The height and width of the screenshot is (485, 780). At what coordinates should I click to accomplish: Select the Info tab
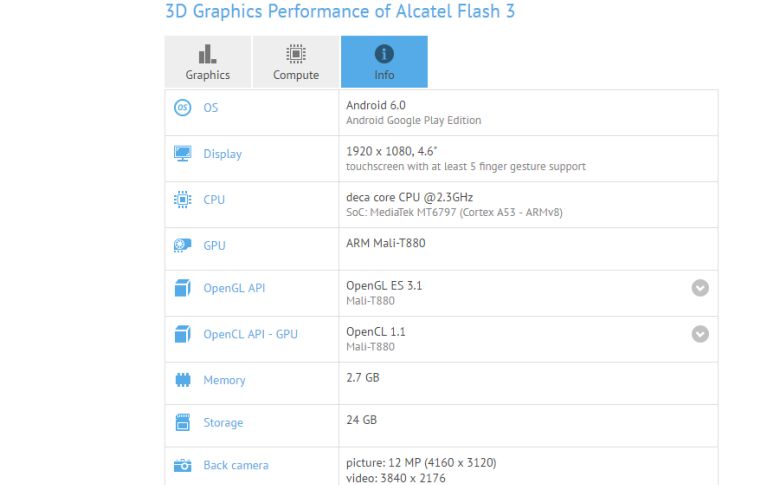click(x=384, y=62)
